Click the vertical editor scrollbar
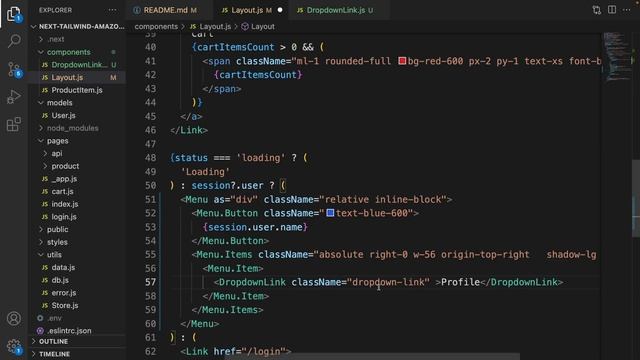640x360 pixels. [636, 198]
